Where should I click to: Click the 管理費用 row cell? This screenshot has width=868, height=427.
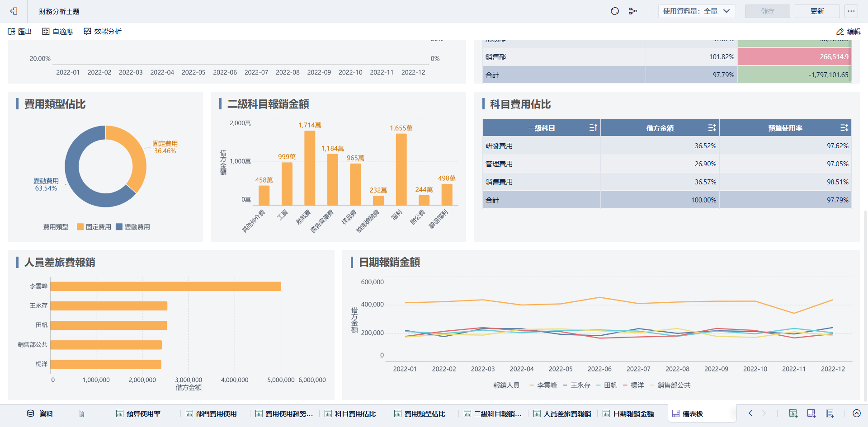(541, 164)
